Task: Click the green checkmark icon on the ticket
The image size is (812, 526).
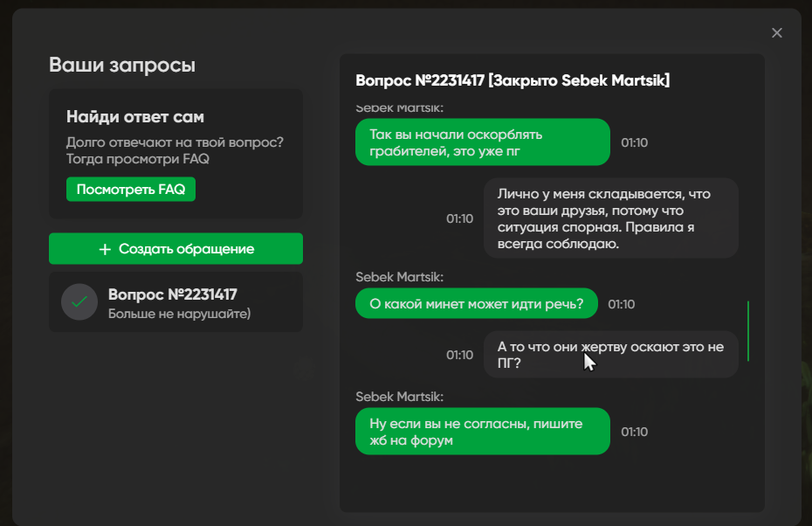Action: click(79, 301)
